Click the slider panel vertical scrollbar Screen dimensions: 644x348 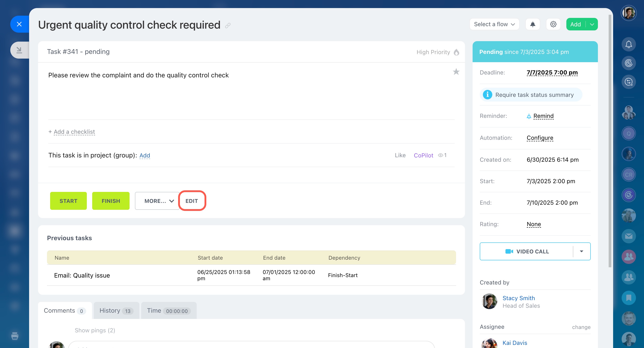click(610, 141)
